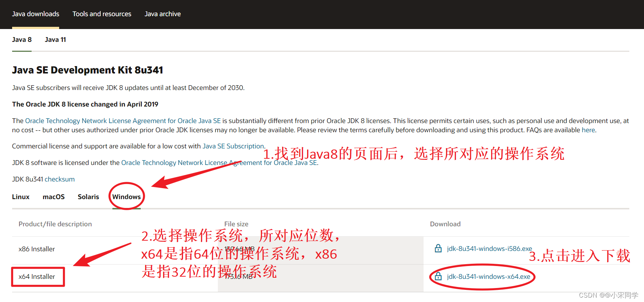Click the 'File size' column header
Viewport: 644px width, 302px height.
(236, 224)
